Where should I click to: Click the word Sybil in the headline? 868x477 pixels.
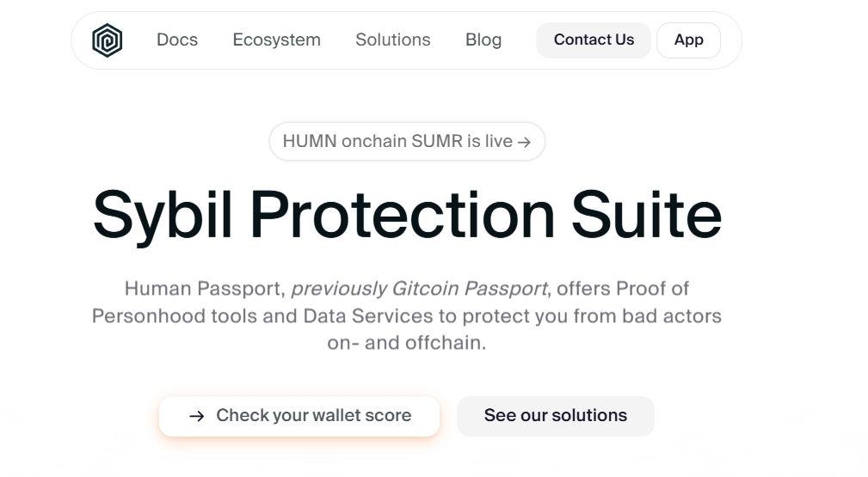pos(163,216)
